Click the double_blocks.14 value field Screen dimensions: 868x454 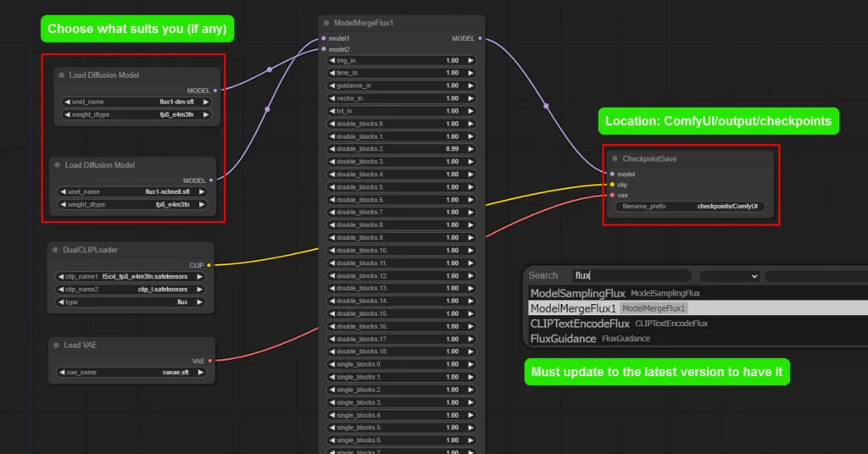tap(401, 301)
